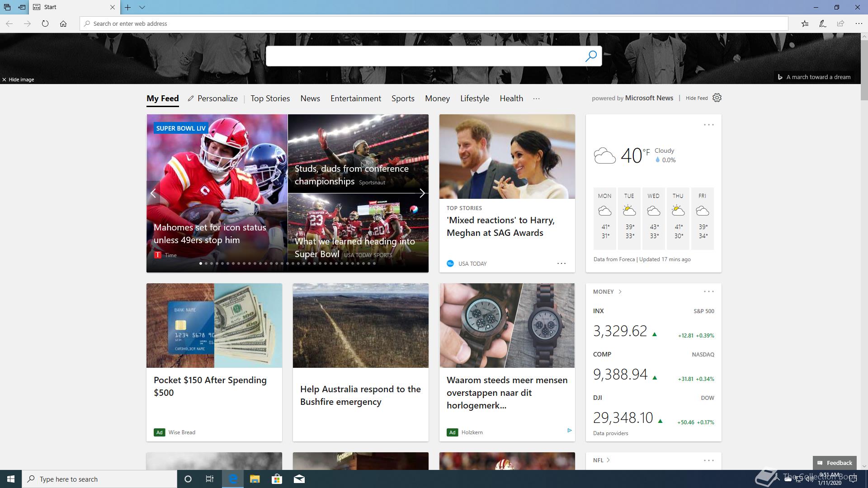868x488 pixels.
Task: Click the Data providers link
Action: 610,433
